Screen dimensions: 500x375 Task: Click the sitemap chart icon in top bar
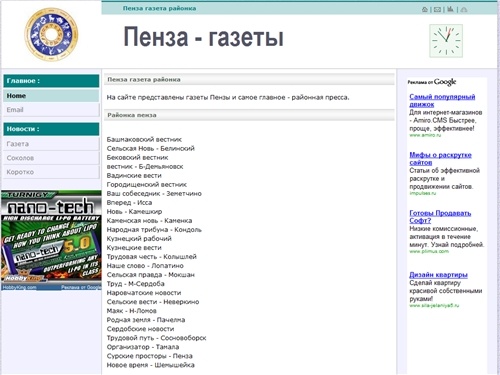(450, 9)
